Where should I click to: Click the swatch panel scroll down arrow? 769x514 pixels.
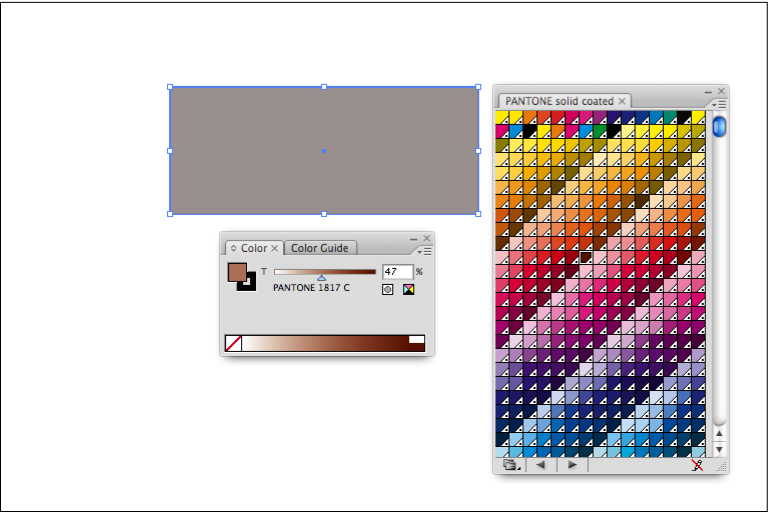719,450
